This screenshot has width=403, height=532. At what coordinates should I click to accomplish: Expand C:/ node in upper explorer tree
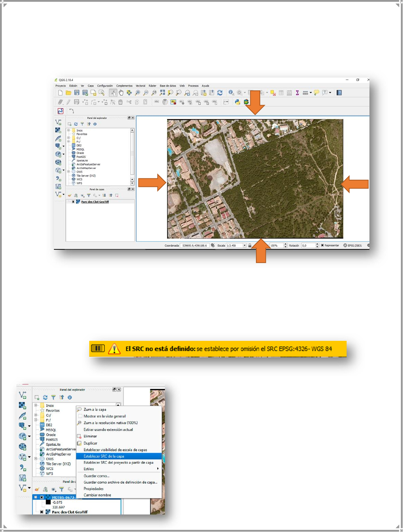(x=69, y=138)
